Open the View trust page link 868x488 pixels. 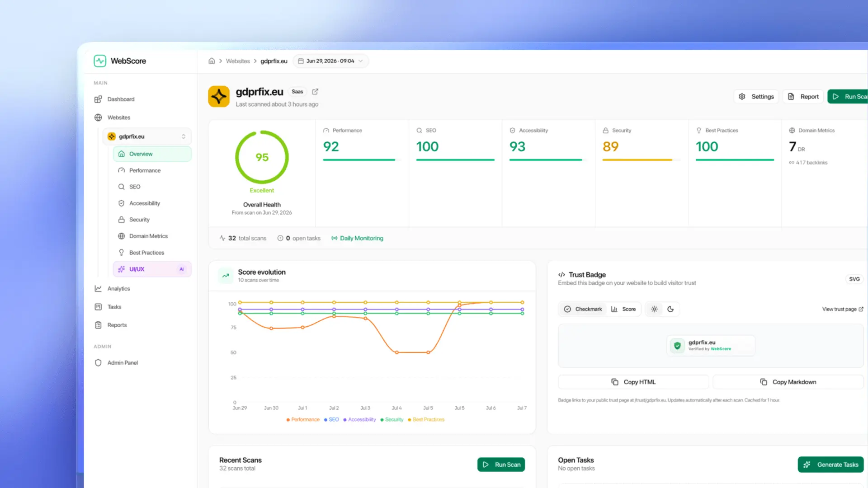pyautogui.click(x=843, y=310)
